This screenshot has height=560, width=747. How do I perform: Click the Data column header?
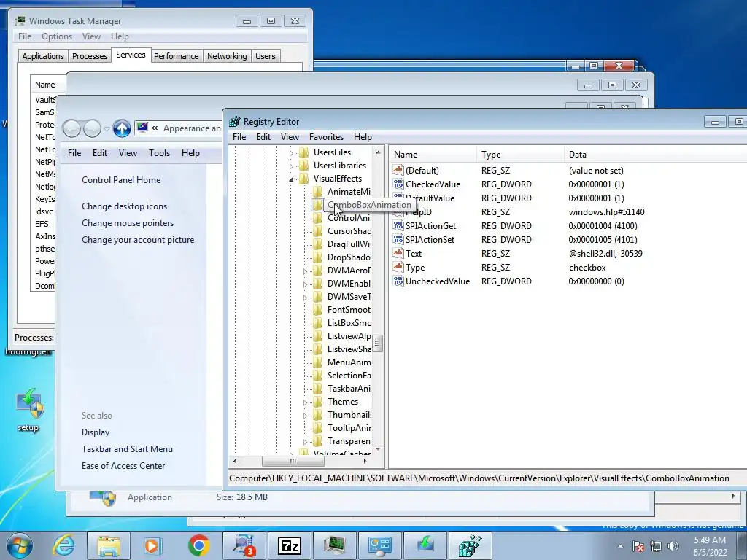(x=654, y=155)
